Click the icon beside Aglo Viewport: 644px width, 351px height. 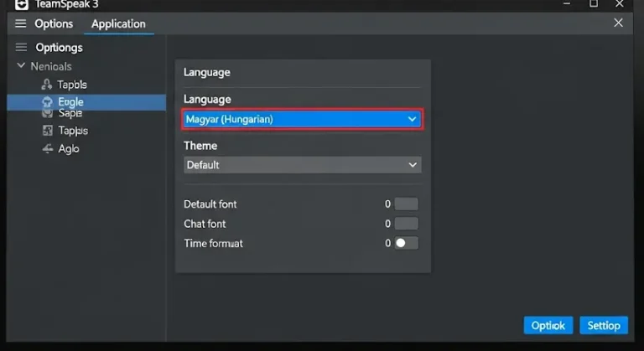tap(48, 148)
